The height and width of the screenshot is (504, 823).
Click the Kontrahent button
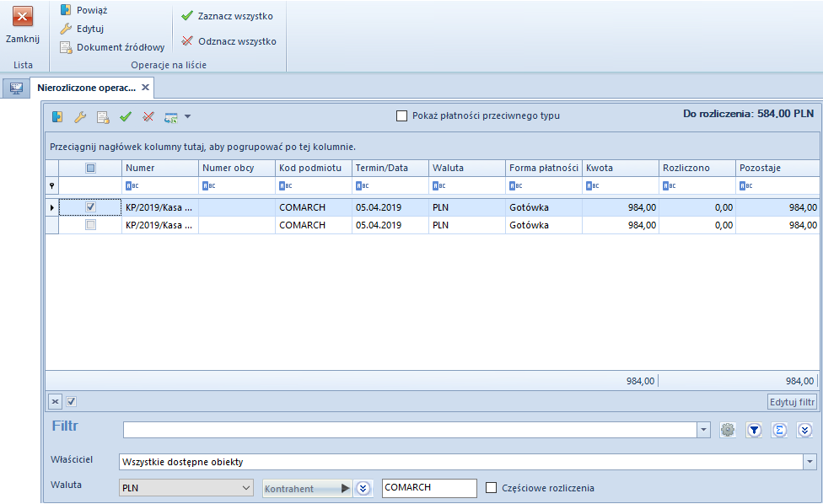click(x=307, y=488)
